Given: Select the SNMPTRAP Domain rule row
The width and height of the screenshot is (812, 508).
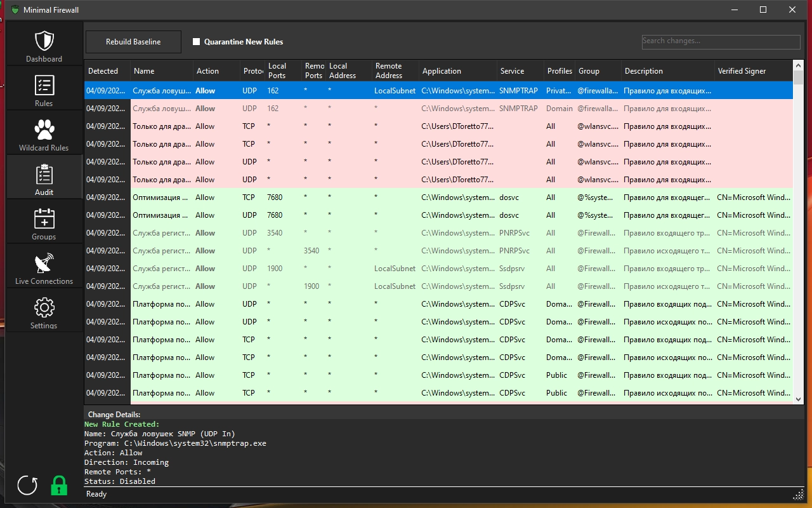Looking at the screenshot, I should (x=438, y=109).
